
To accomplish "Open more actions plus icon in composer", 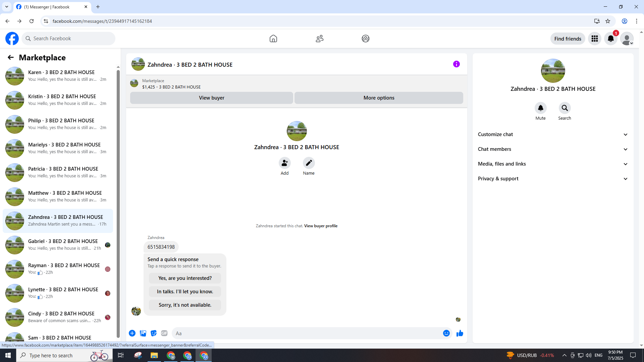I will click(x=132, y=333).
